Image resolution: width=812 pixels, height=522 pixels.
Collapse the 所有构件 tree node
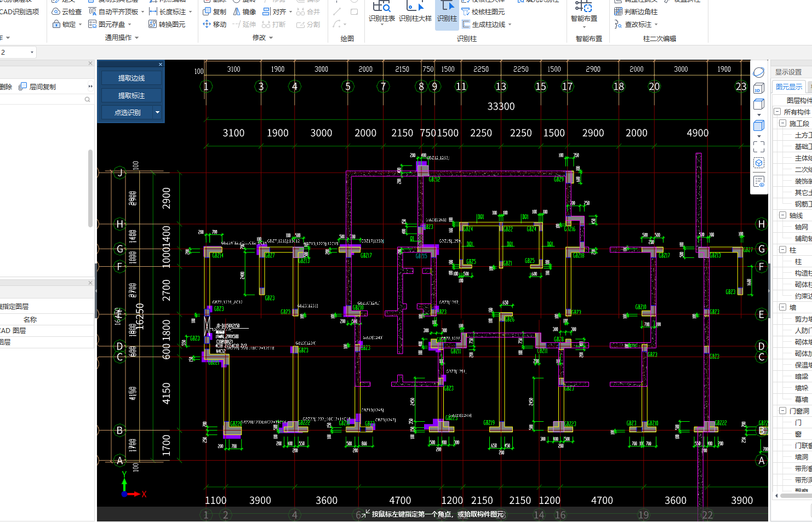[x=777, y=112]
